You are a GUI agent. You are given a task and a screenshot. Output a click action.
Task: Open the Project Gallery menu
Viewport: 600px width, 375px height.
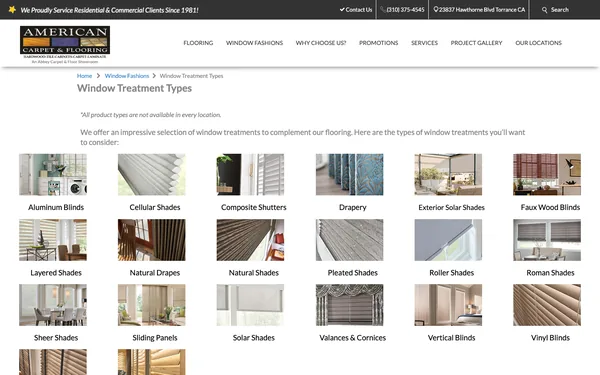(x=476, y=43)
